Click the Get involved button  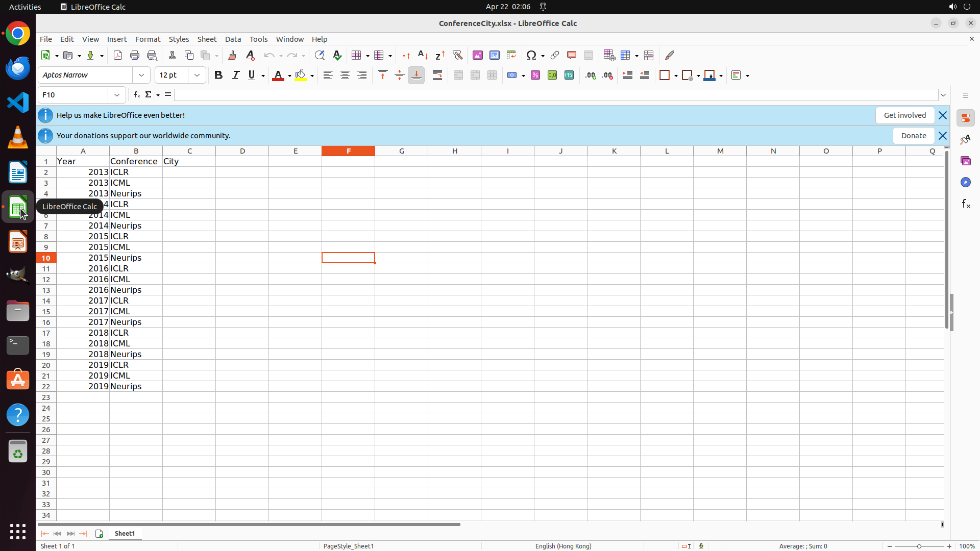[x=904, y=115]
